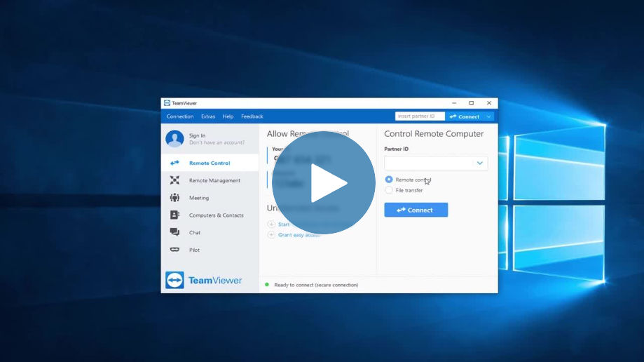
Task: Close the TeamViewer window
Action: pyautogui.click(x=488, y=103)
